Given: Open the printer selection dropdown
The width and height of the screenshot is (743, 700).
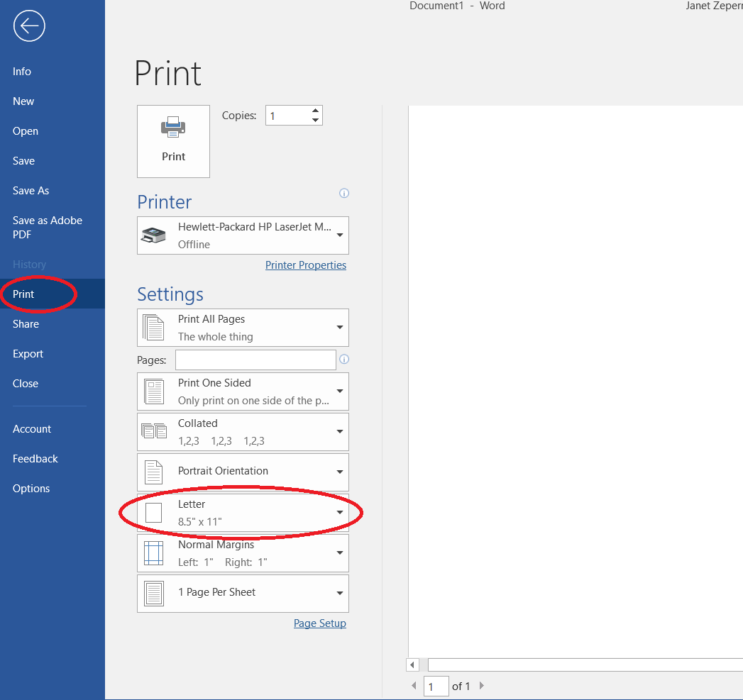Looking at the screenshot, I should point(339,235).
